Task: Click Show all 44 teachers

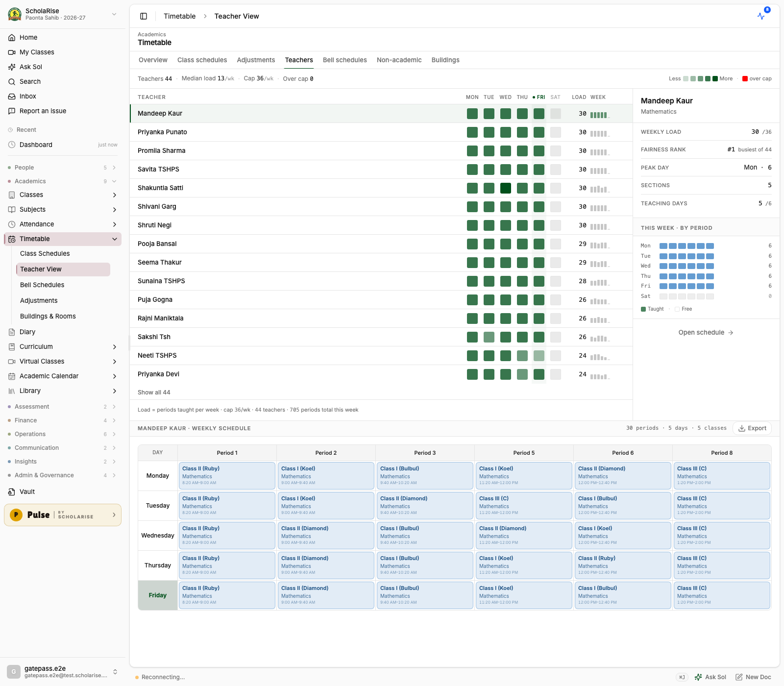Action: pyautogui.click(x=154, y=392)
